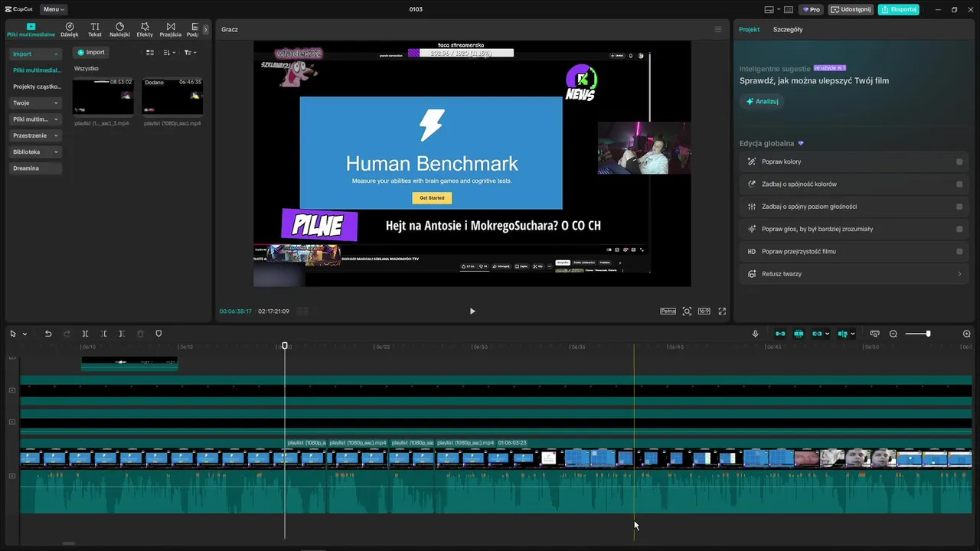Click the Import button in media panel
Viewport: 980px width, 551px height.
[x=91, y=52]
